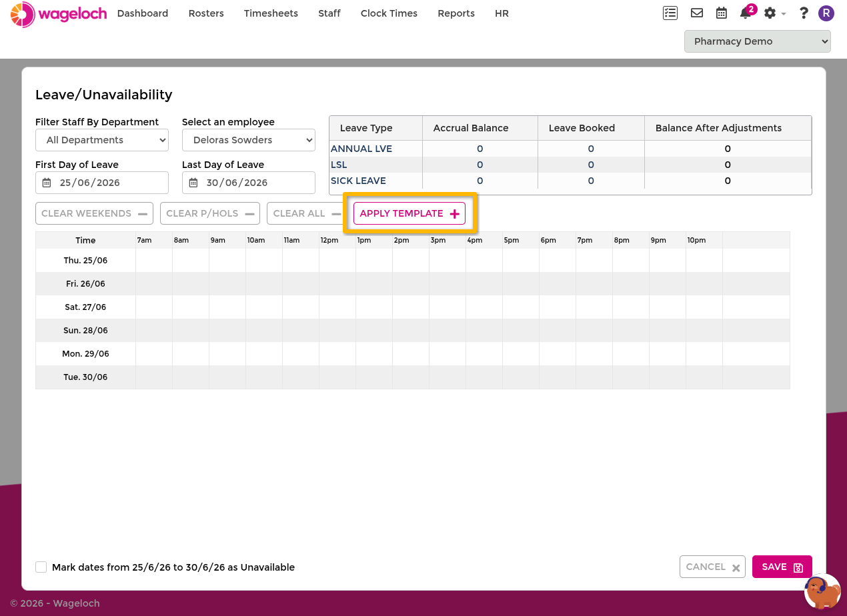
Task: Click the Sat. 27/06 row label
Action: pyautogui.click(x=85, y=307)
